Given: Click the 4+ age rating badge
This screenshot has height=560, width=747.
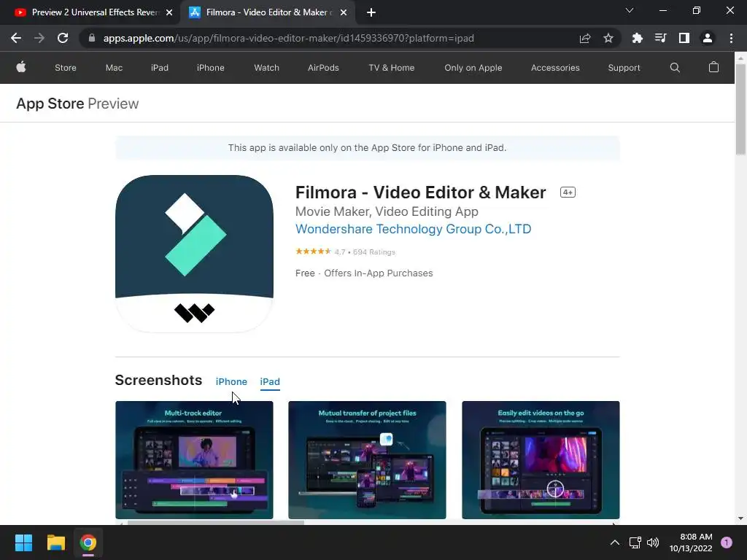Looking at the screenshot, I should coord(568,192).
